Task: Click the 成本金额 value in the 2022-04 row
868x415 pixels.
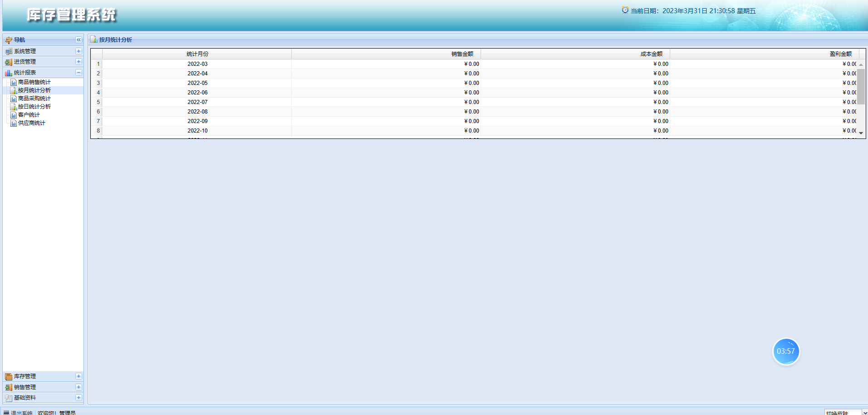Action: click(x=661, y=74)
